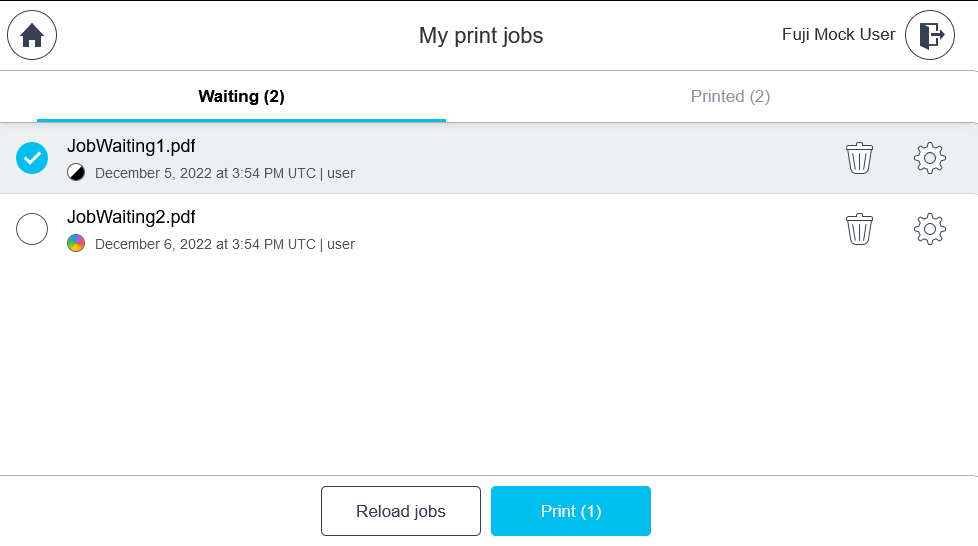Click the color wheel icon on JobWaiting2.pdf
978x546 pixels.
pyautogui.click(x=76, y=243)
